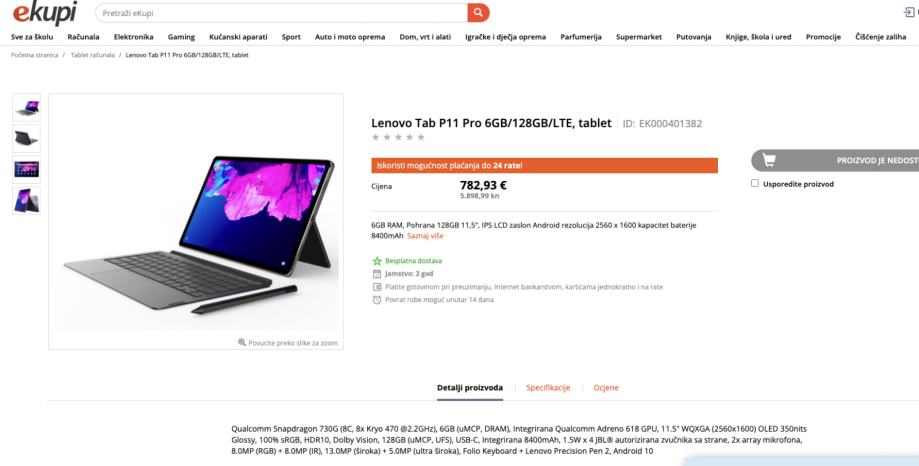Viewport: 919px width, 466px height.
Task: Click the green star free delivery icon
Action: tap(377, 261)
